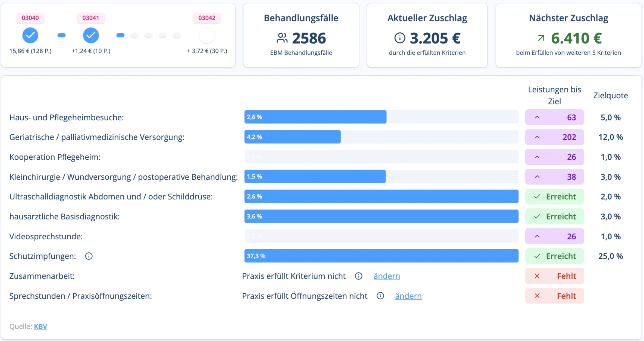Click the checked circle under 03040
This screenshot has width=644, height=341.
click(30, 35)
